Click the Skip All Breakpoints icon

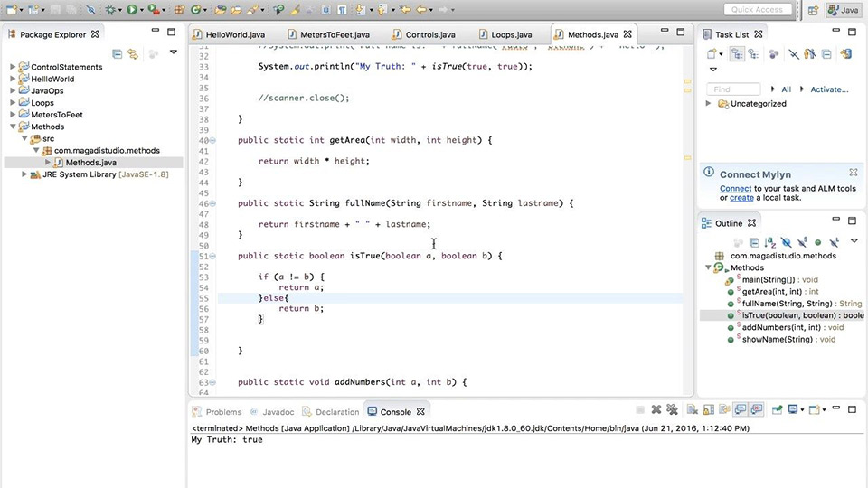point(90,9)
